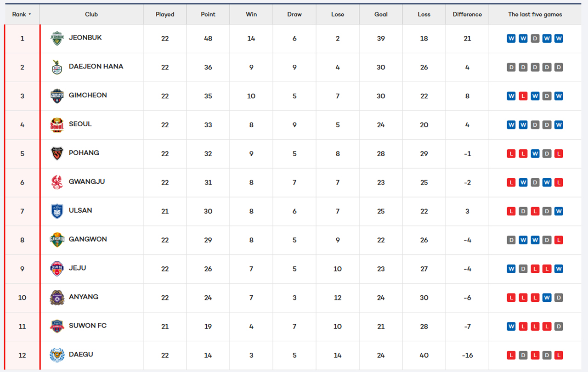Click The last five games header
The height and width of the screenshot is (372, 588).
point(535,14)
